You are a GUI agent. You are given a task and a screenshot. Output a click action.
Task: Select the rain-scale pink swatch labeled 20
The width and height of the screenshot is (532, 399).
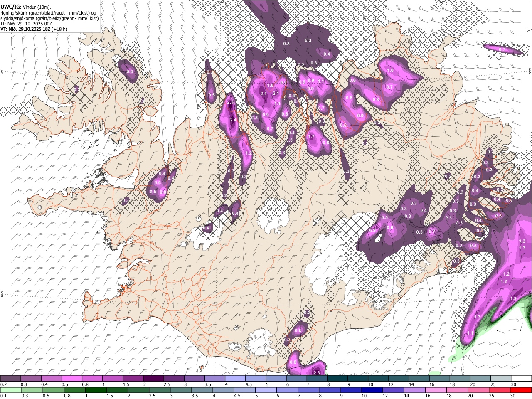click(x=478, y=390)
